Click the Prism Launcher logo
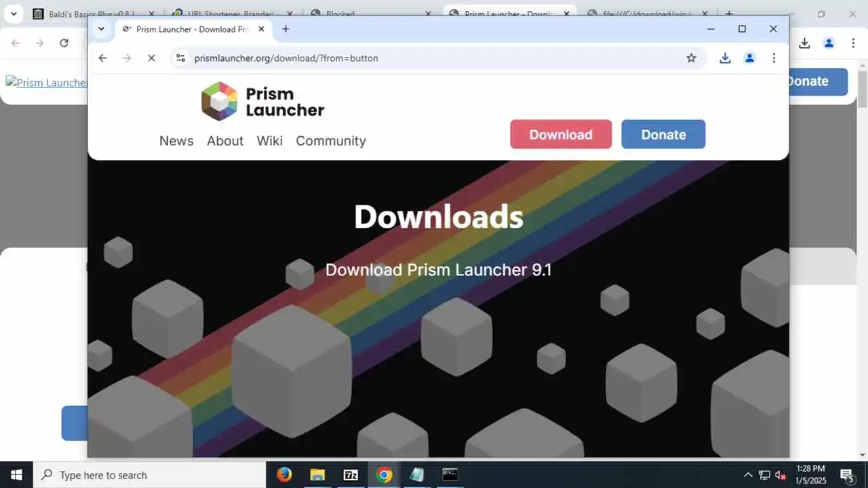The image size is (868, 488). (x=262, y=101)
